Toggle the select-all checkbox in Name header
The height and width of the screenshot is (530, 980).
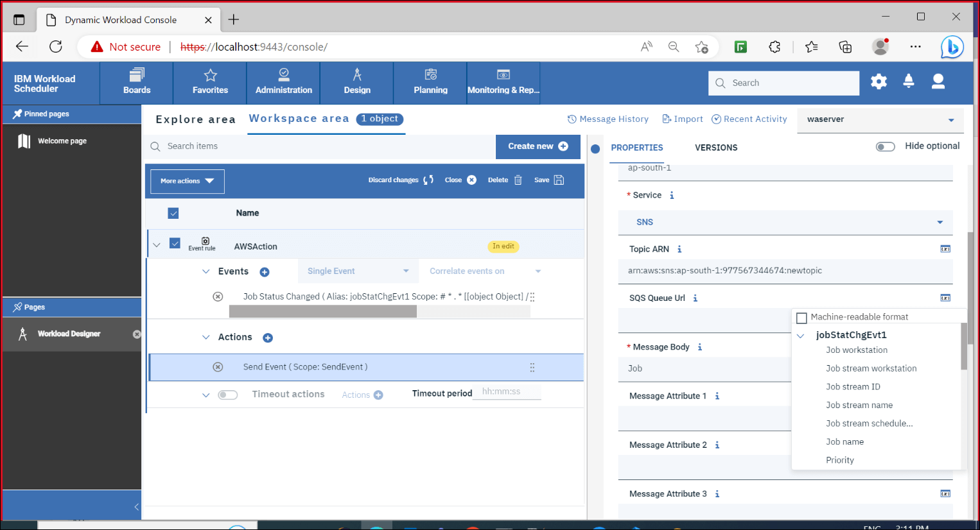point(173,213)
